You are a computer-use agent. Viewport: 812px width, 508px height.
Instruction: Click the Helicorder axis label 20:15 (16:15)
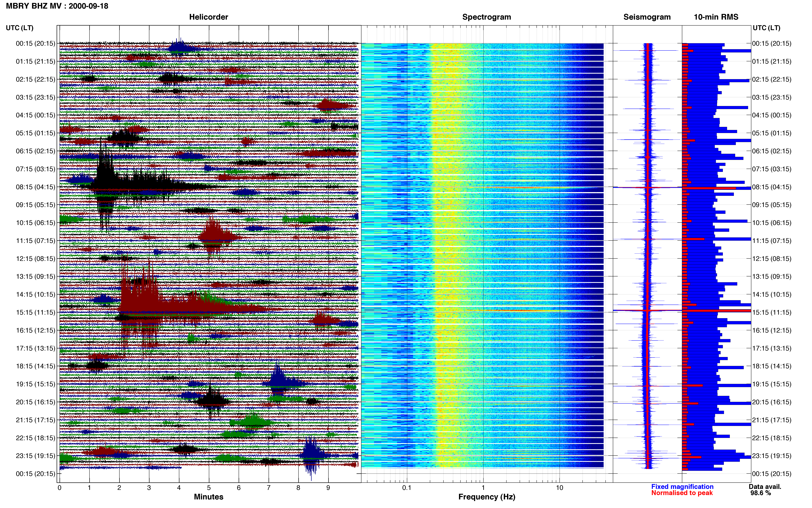(36, 402)
